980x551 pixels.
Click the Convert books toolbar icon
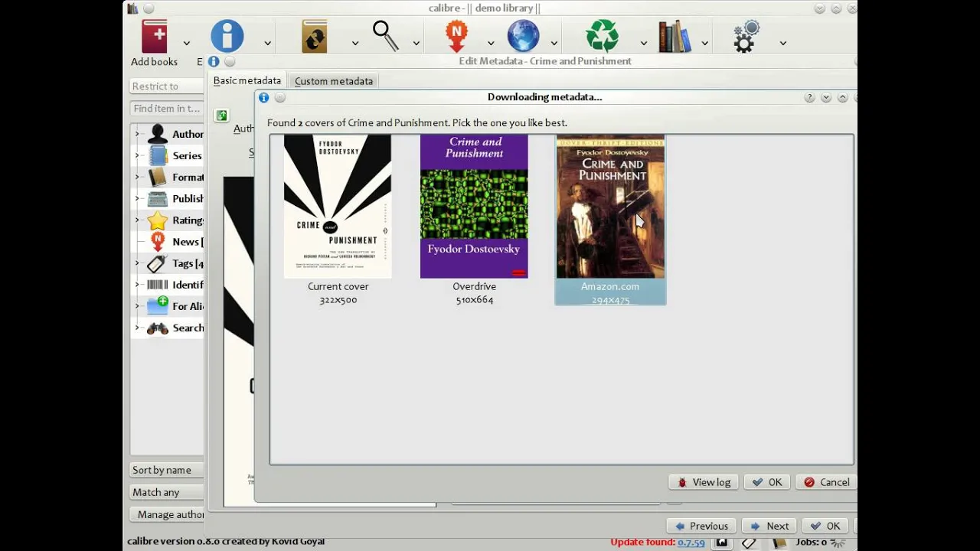pos(315,36)
